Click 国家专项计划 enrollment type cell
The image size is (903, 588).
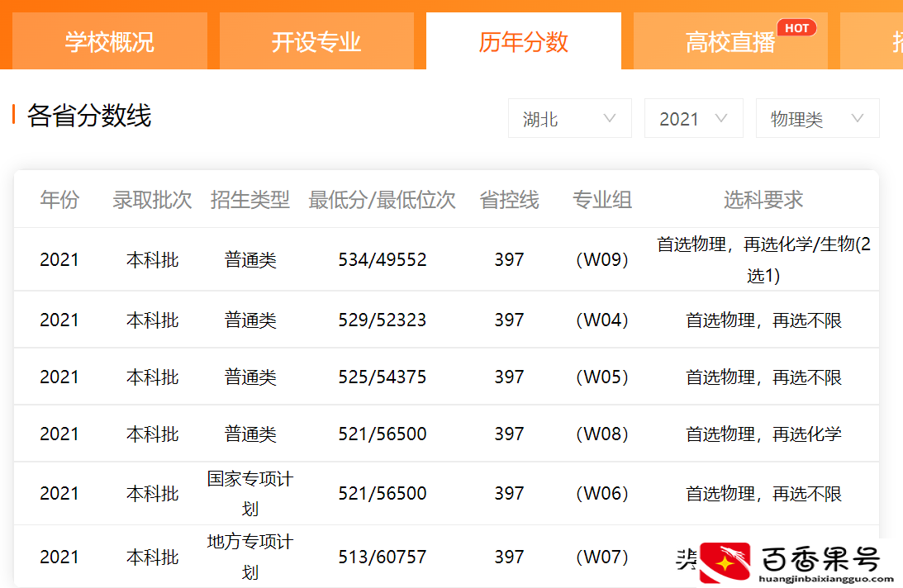coord(250,494)
